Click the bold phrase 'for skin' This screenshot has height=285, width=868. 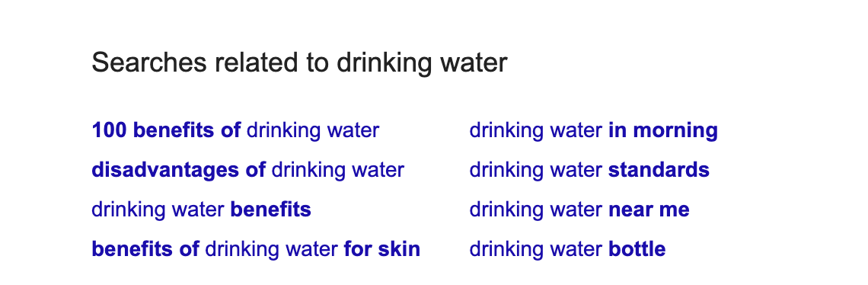(382, 249)
